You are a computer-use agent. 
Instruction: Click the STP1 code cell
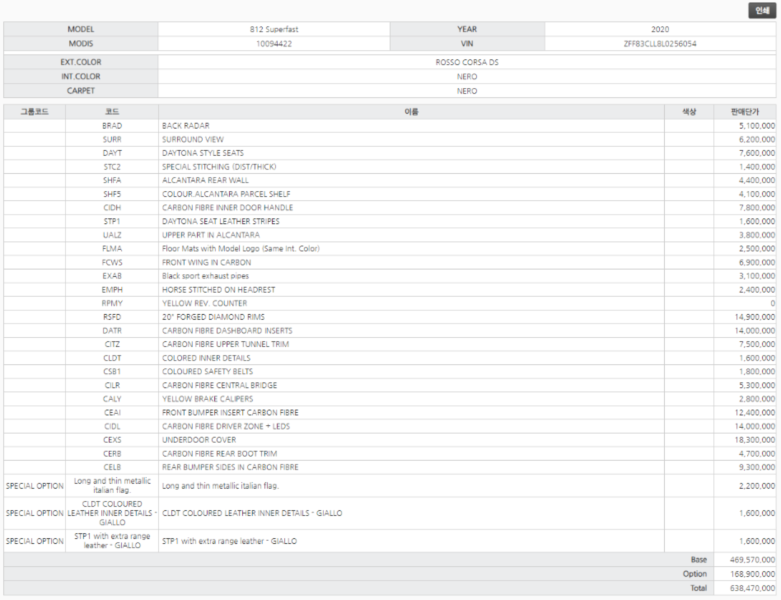(112, 221)
